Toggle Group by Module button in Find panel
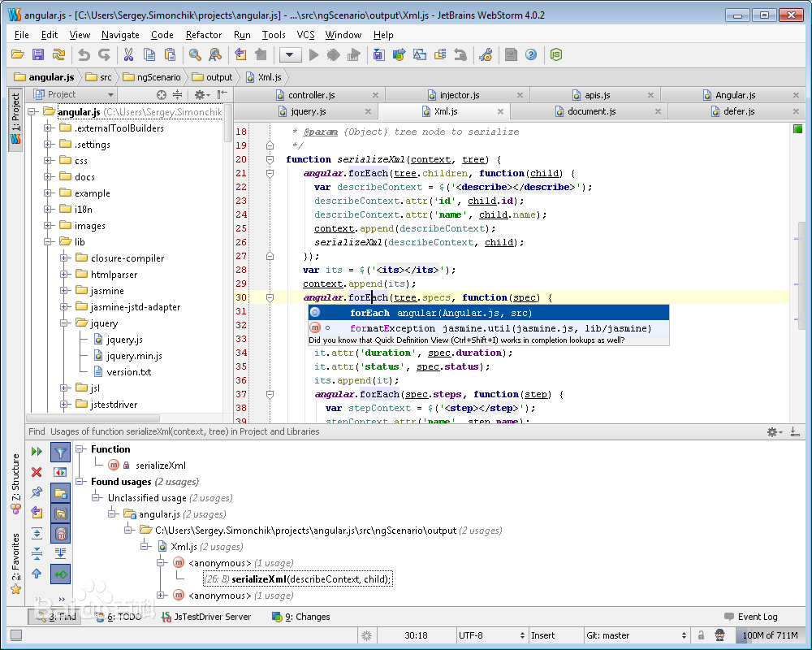Screen dimensions: 812x650 60,492
